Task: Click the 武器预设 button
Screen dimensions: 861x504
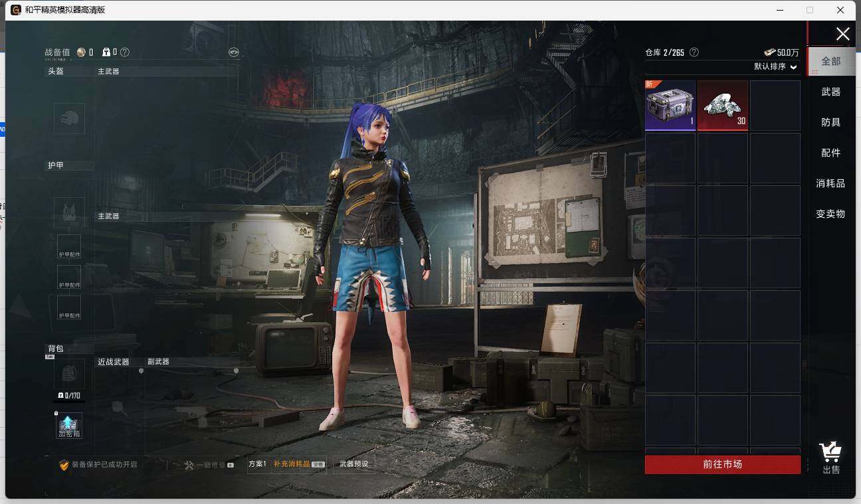Action: (x=353, y=464)
